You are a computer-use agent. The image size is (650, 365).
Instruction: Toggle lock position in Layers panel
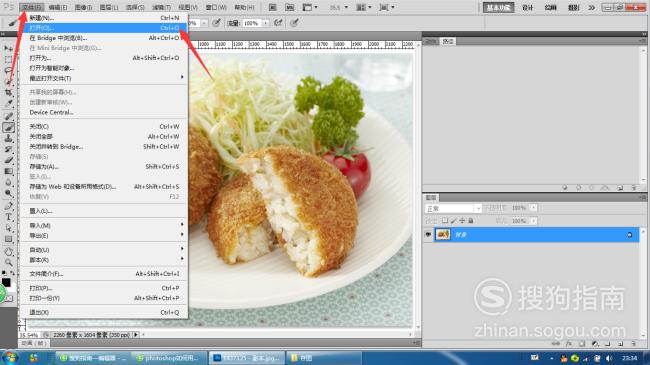(462, 221)
